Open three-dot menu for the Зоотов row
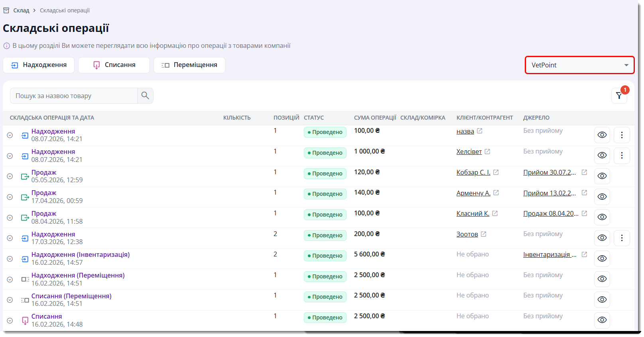 click(622, 238)
